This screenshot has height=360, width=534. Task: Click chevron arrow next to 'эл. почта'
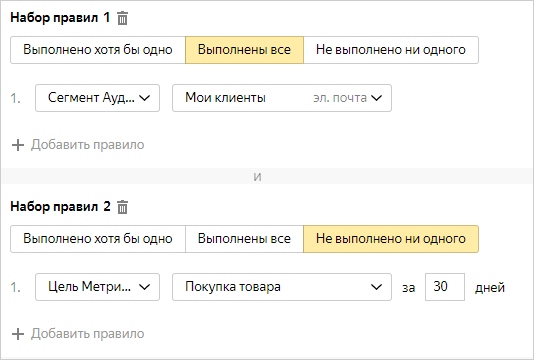(376, 98)
